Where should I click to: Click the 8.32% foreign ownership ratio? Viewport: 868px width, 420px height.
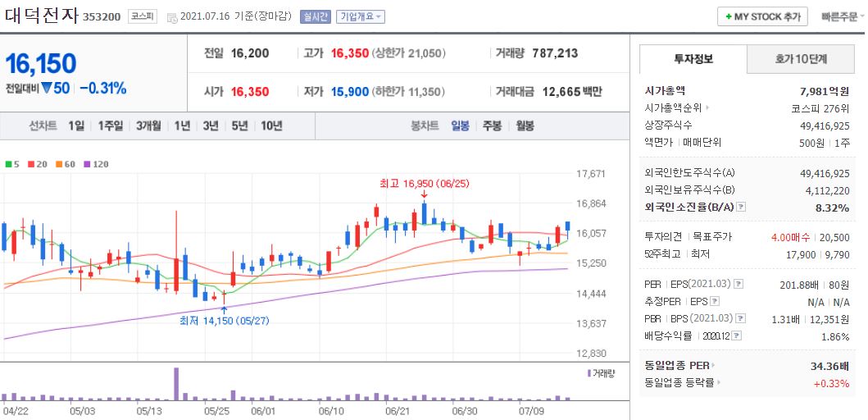click(x=834, y=208)
